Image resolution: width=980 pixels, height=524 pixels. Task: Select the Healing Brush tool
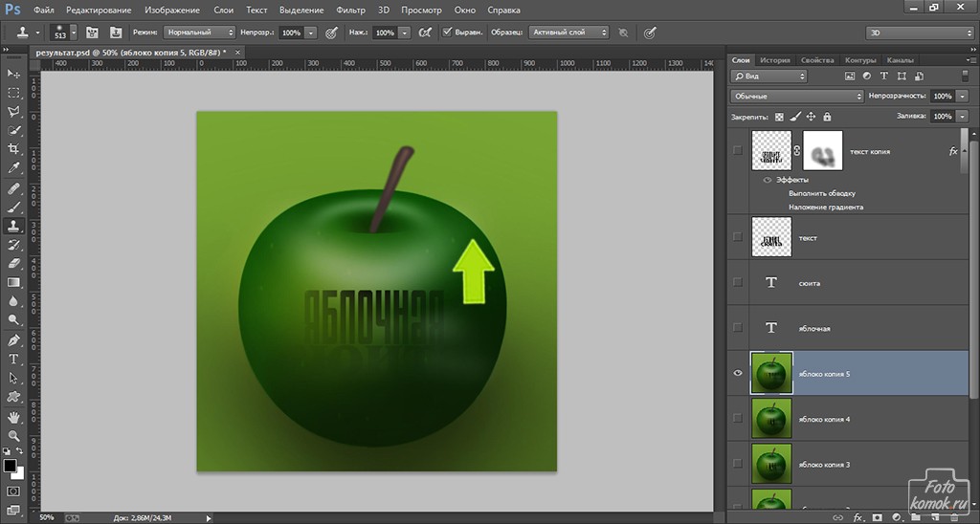13,188
